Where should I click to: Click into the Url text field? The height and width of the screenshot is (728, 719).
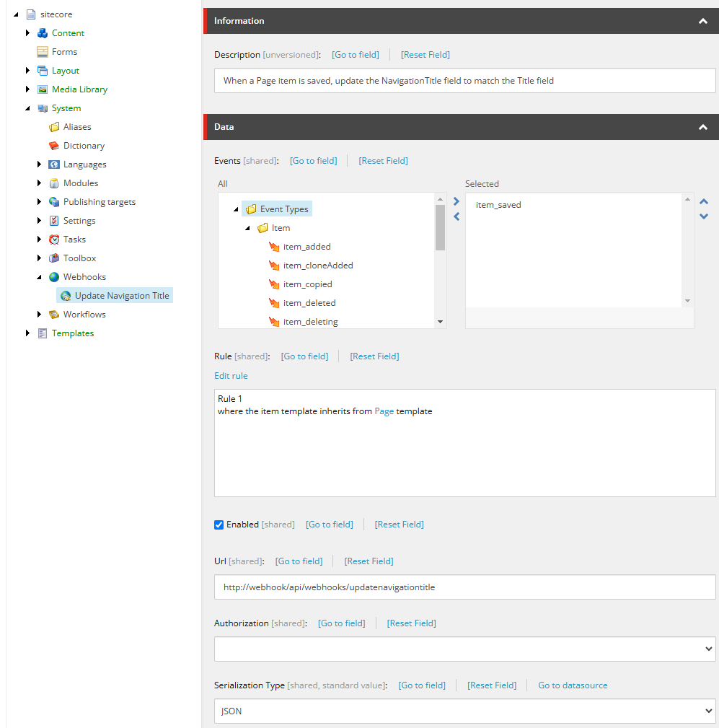point(464,587)
